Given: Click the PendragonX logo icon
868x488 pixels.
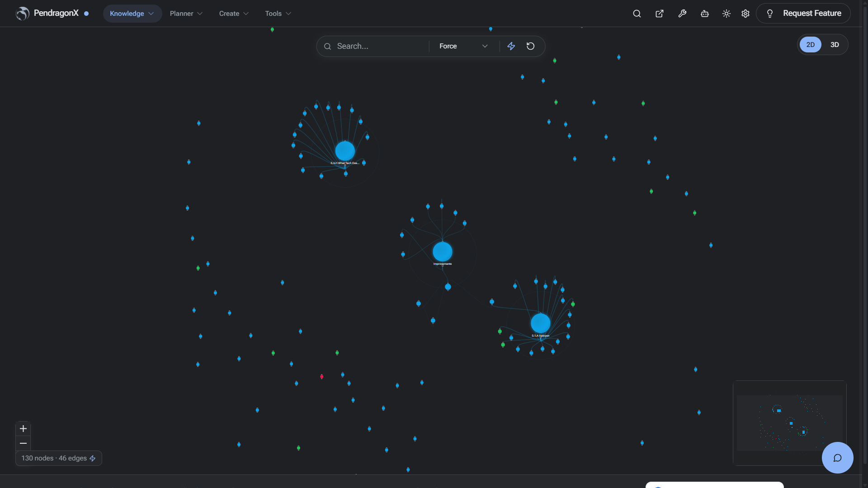Looking at the screenshot, I should (23, 14).
